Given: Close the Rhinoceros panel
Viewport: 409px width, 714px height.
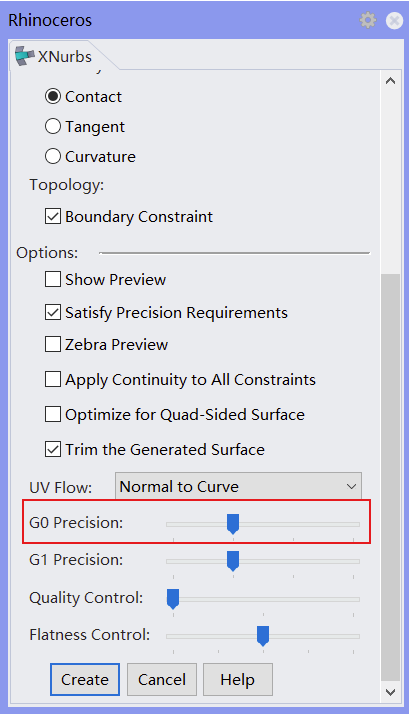Looking at the screenshot, I should tap(394, 20).
